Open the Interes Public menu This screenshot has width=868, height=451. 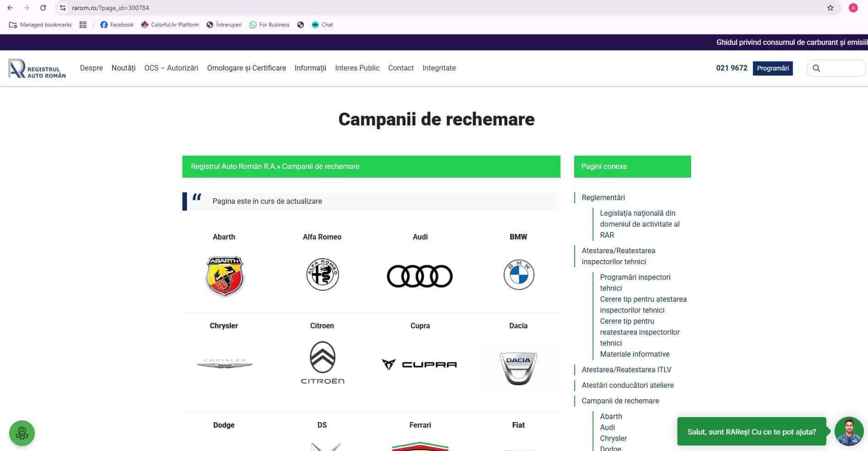click(x=357, y=68)
